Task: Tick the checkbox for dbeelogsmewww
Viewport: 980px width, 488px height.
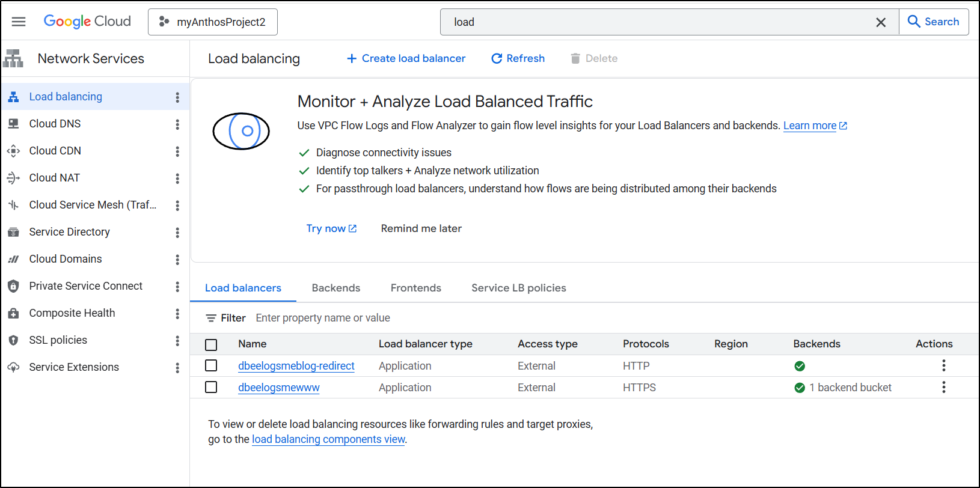Action: coord(211,387)
